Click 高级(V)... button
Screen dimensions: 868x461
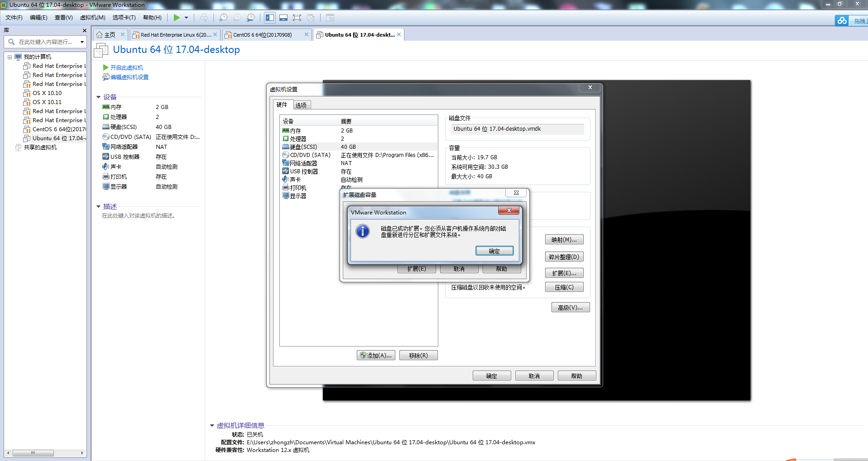571,308
